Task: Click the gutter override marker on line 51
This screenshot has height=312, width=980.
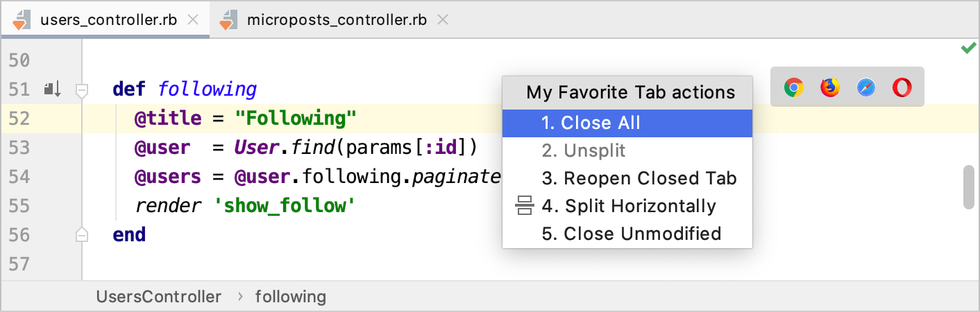Action: point(53,89)
